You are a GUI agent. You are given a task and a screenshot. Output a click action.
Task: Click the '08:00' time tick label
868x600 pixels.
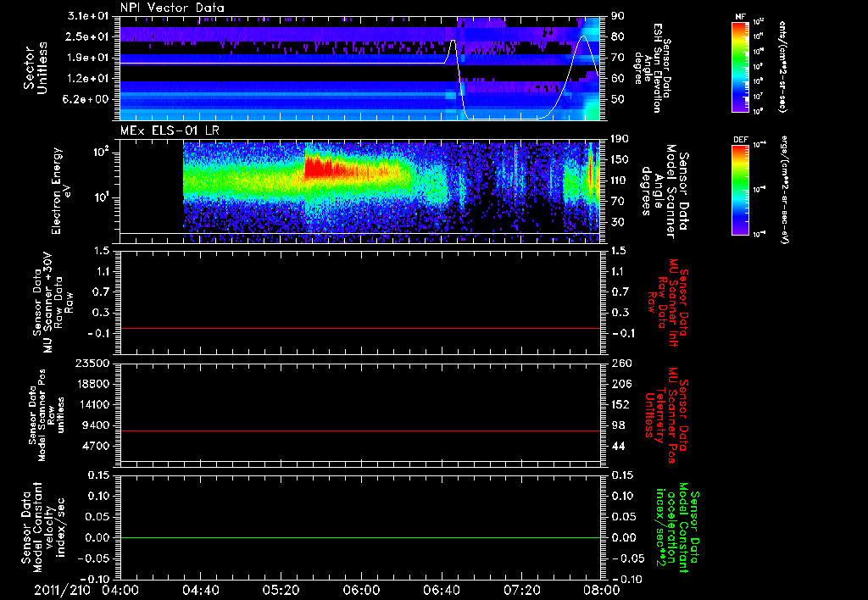tap(602, 590)
